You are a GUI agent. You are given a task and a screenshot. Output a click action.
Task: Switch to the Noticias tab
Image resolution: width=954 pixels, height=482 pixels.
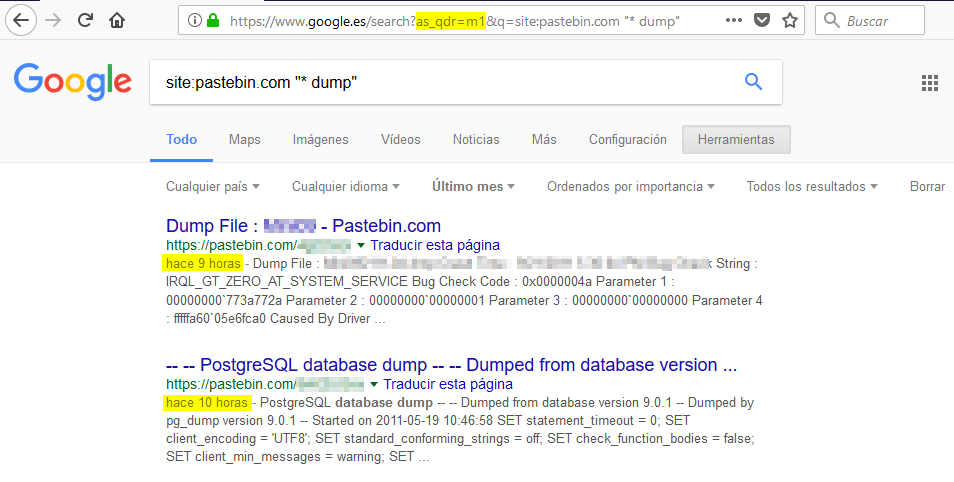pos(475,140)
